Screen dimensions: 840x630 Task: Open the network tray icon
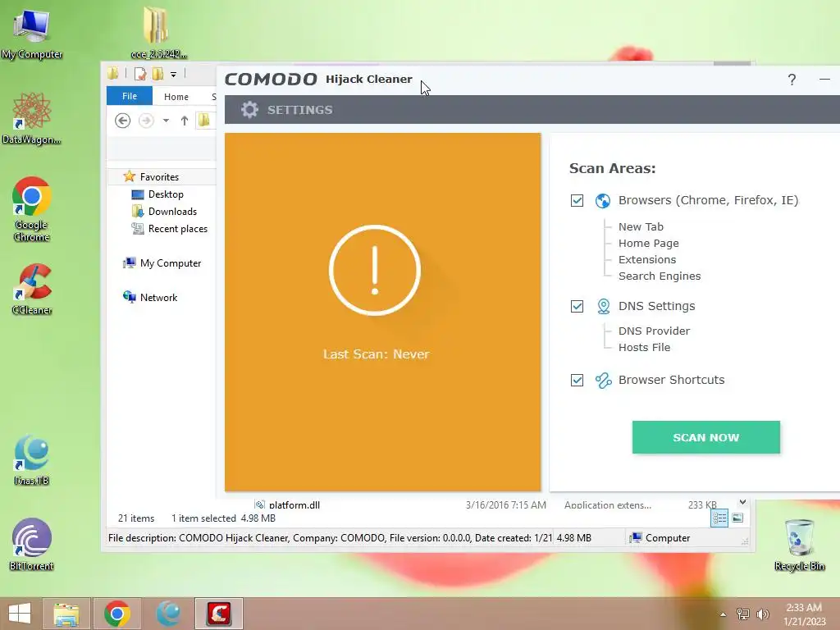tap(743, 614)
